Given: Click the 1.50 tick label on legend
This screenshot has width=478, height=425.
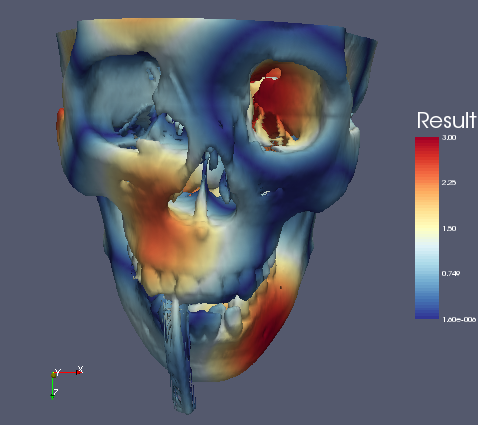Looking at the screenshot, I should [449, 229].
